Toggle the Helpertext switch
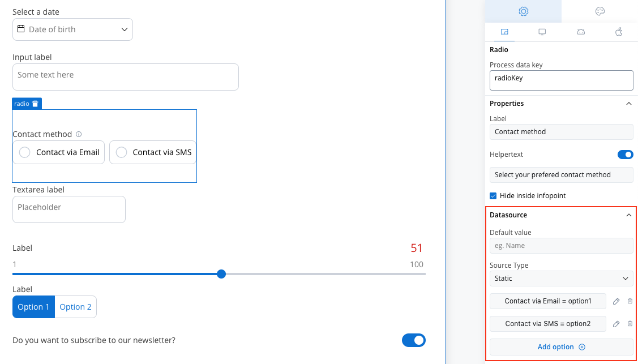 coord(626,155)
